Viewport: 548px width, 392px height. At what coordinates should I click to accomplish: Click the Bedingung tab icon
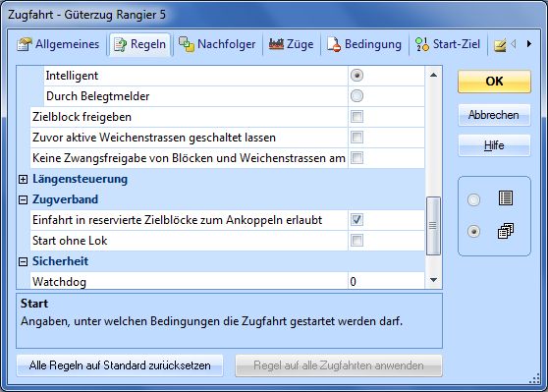pyautogui.click(x=334, y=44)
